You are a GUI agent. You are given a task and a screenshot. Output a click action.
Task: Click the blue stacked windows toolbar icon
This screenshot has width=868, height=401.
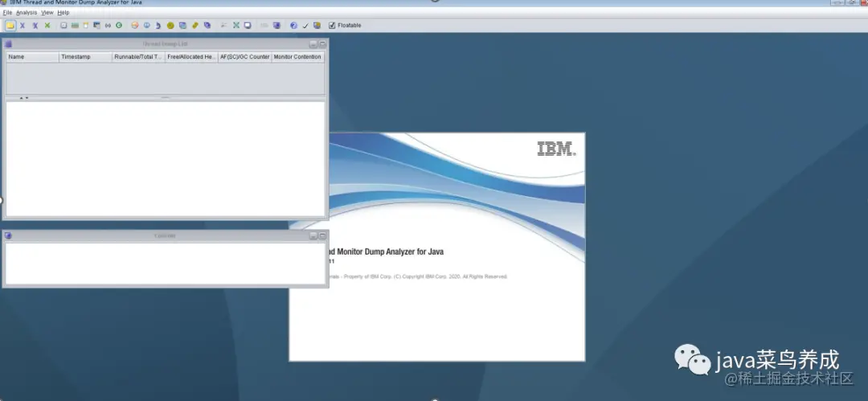(182, 26)
